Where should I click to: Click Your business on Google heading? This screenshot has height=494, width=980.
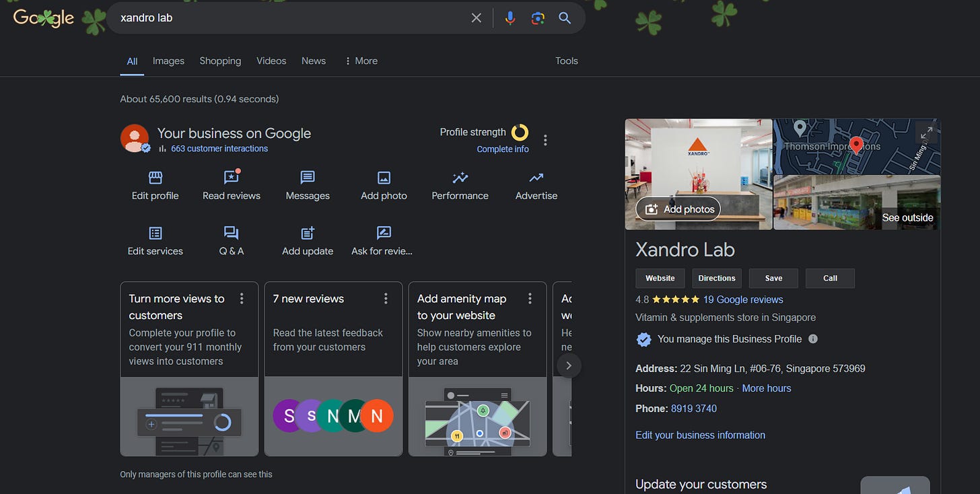click(x=234, y=133)
